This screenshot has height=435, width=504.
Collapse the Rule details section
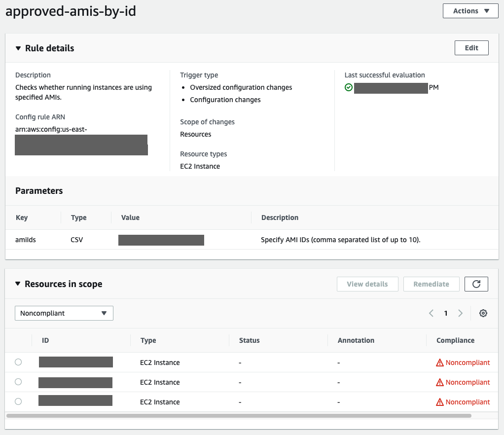(x=18, y=48)
